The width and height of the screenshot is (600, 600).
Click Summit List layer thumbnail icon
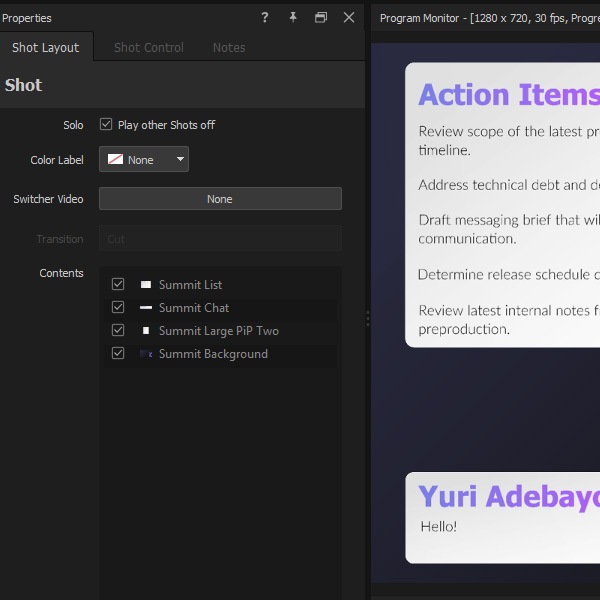point(146,284)
